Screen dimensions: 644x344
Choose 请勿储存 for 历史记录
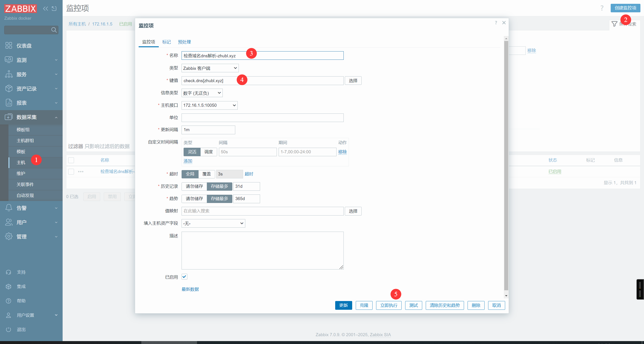tap(194, 186)
